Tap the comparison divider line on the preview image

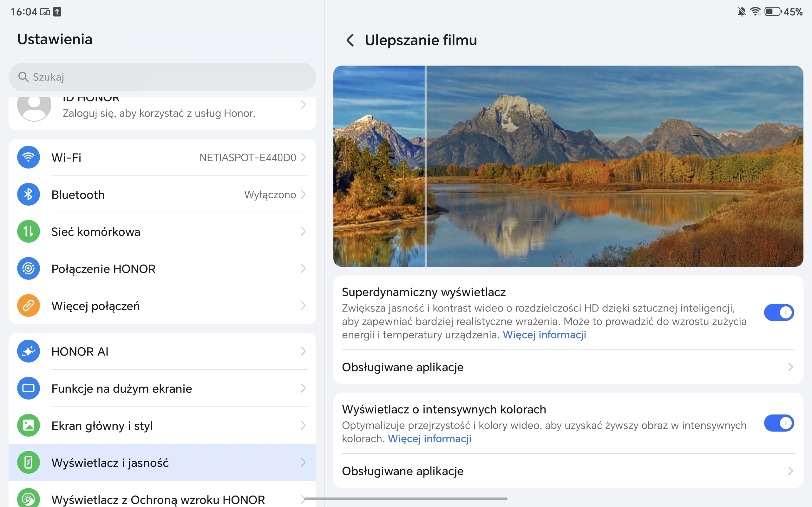(x=426, y=166)
